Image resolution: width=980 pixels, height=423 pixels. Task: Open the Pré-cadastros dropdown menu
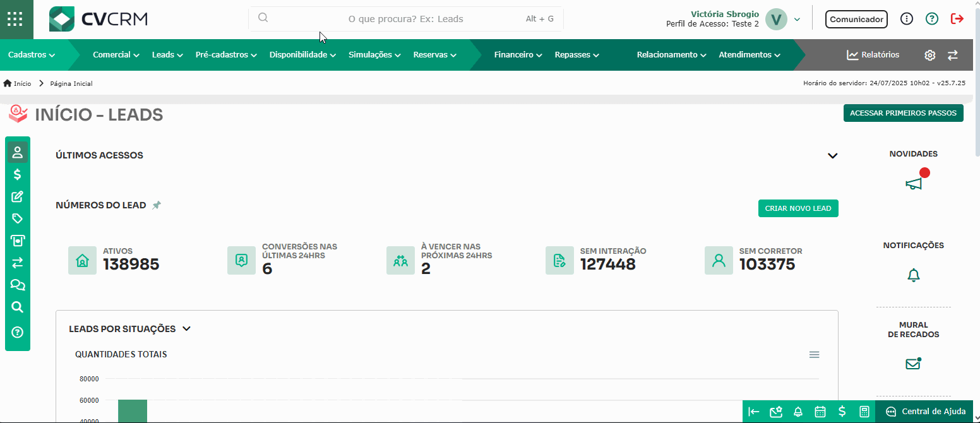[x=227, y=55]
